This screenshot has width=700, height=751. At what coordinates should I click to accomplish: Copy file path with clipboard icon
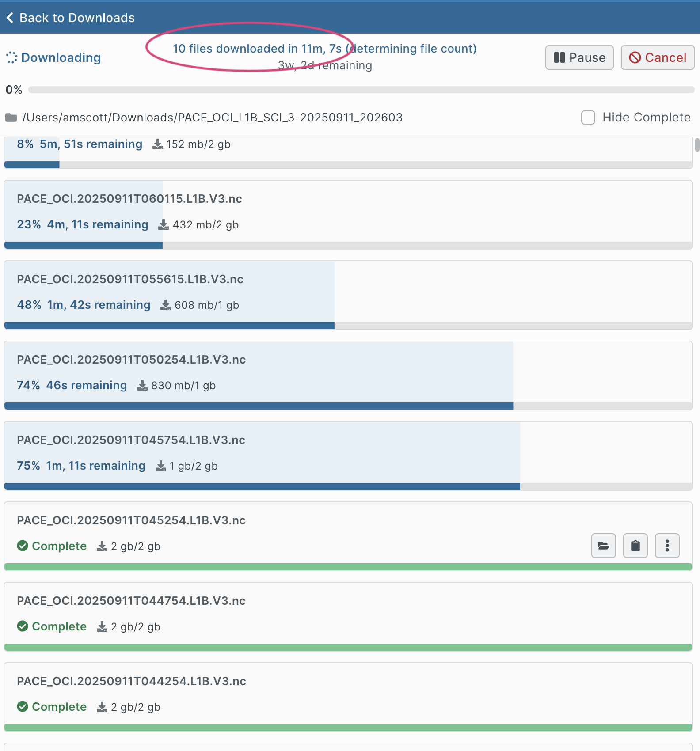point(635,546)
